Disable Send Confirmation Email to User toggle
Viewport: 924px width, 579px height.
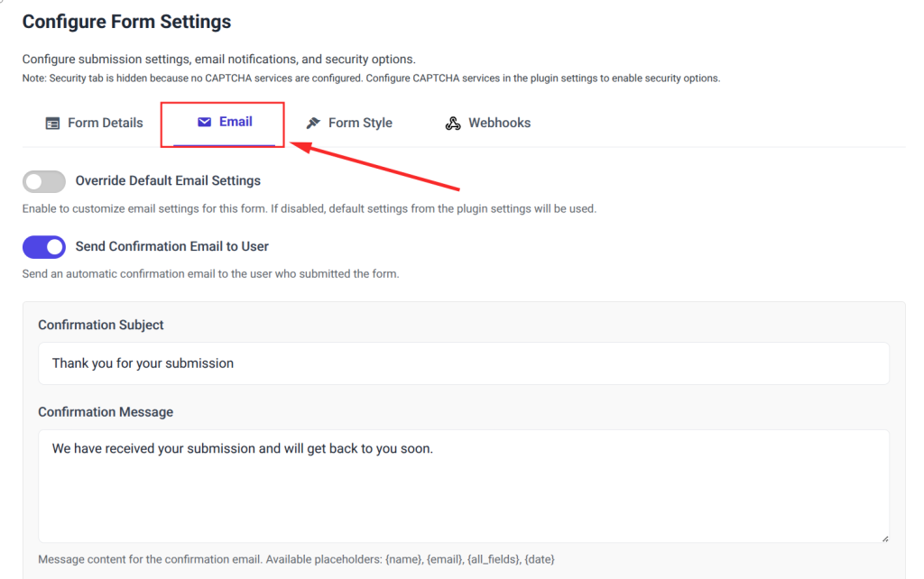[x=44, y=247]
